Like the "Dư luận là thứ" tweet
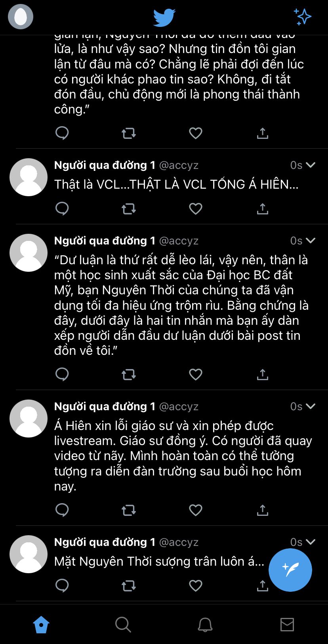 pos(196,374)
